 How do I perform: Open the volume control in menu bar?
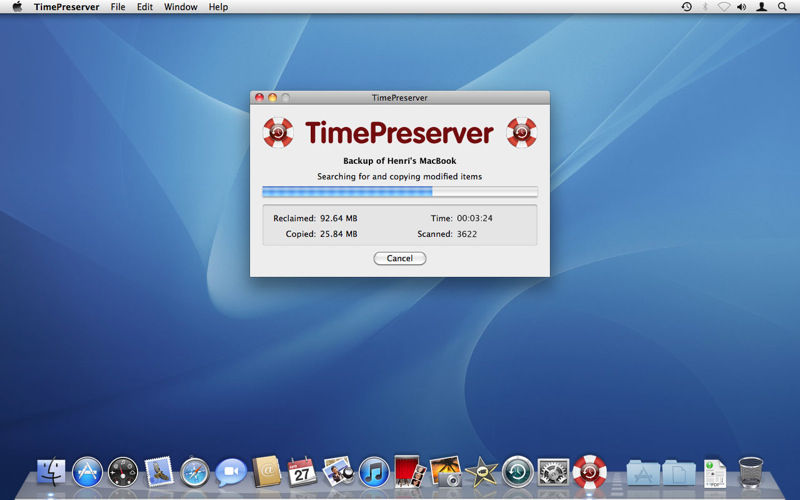click(x=741, y=7)
